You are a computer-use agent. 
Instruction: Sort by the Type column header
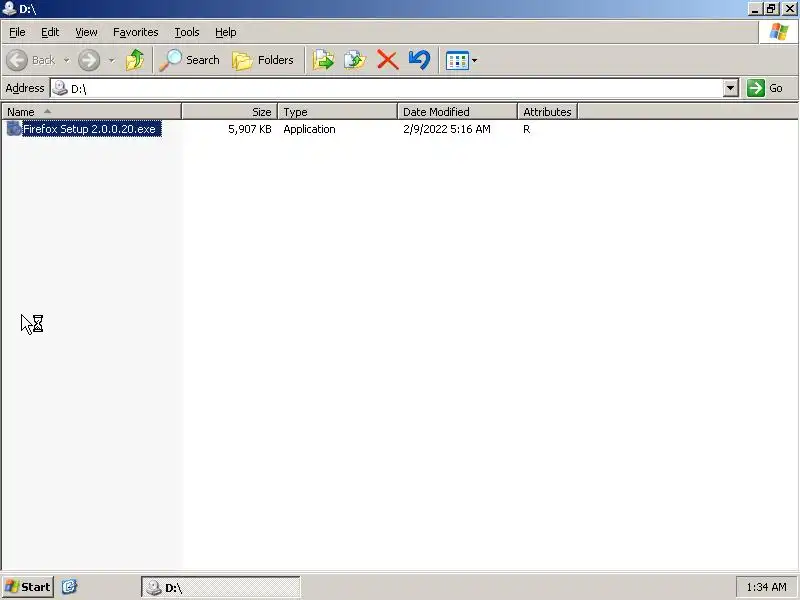pyautogui.click(x=338, y=112)
